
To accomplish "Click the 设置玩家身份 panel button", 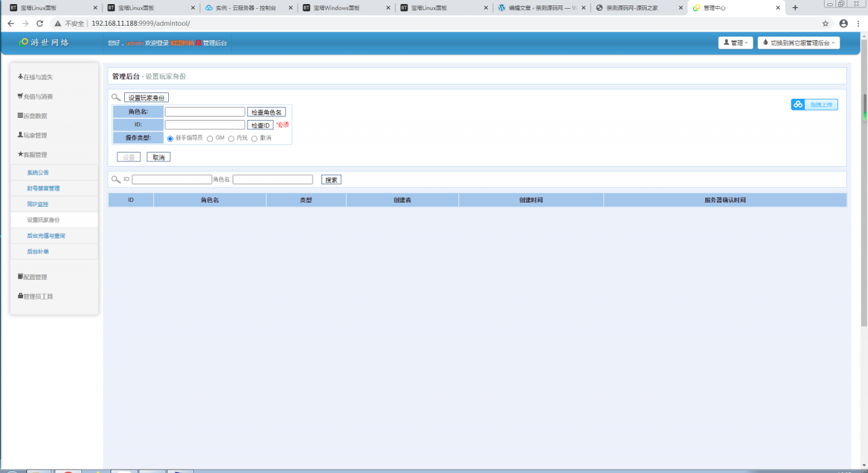I will click(146, 98).
